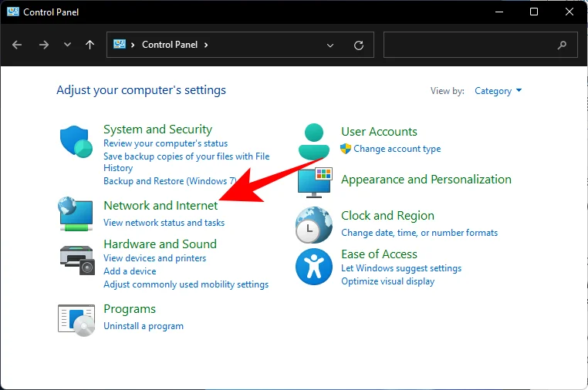Click the Add a device link
The image size is (588, 390).
[130, 271]
